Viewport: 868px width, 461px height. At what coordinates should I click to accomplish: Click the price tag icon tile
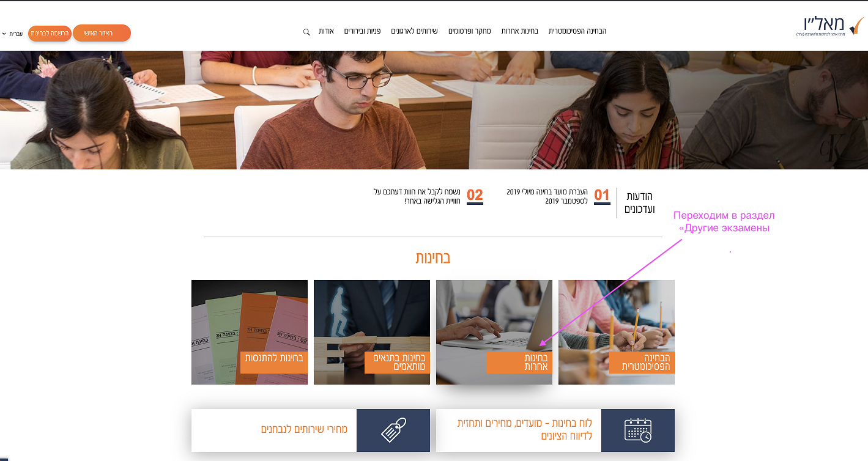(393, 430)
